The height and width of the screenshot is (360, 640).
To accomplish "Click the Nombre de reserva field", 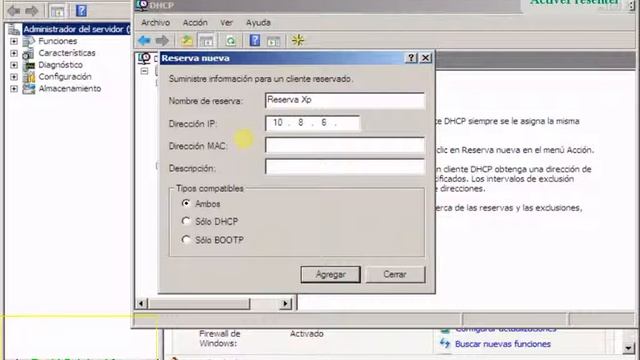I will [345, 100].
